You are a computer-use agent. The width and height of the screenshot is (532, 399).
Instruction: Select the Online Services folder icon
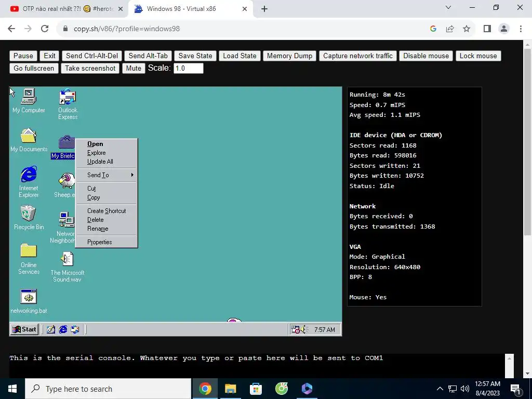coord(29,259)
